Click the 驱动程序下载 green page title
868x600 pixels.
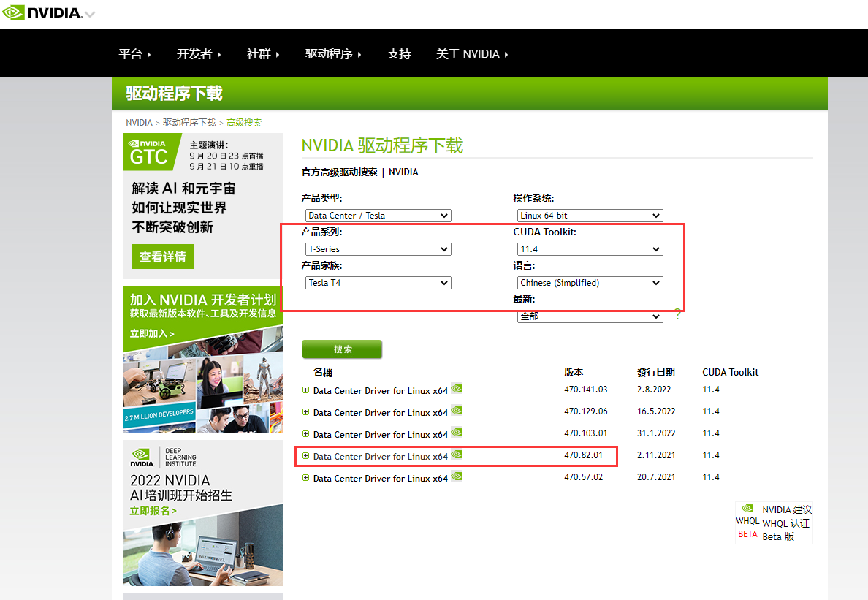174,93
